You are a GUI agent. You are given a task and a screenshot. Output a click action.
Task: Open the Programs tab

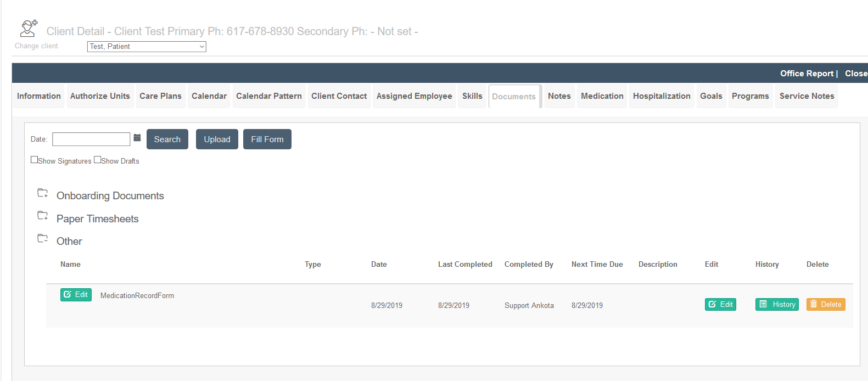751,96
